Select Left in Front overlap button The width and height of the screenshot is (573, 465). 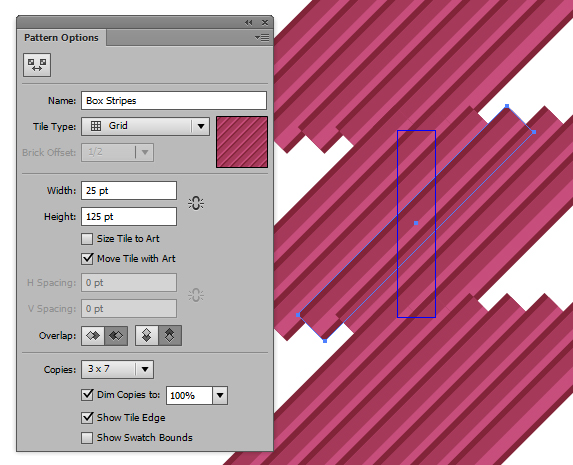pos(93,336)
